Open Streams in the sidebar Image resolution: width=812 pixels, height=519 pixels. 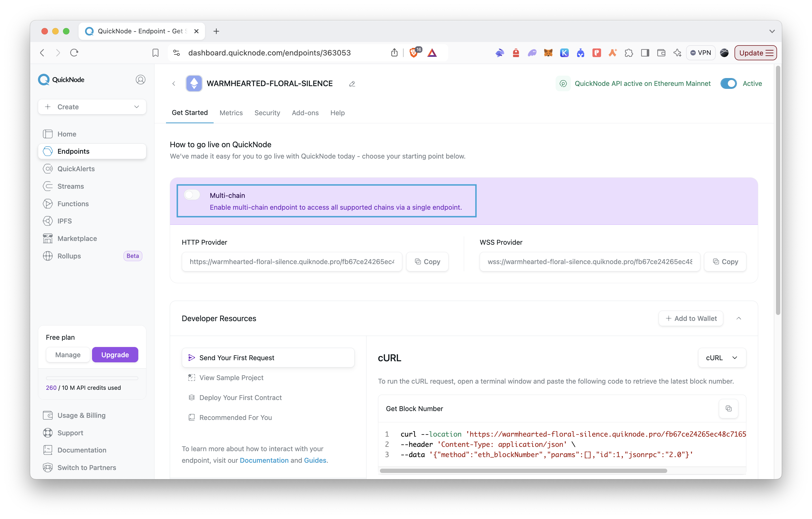pos(92,186)
